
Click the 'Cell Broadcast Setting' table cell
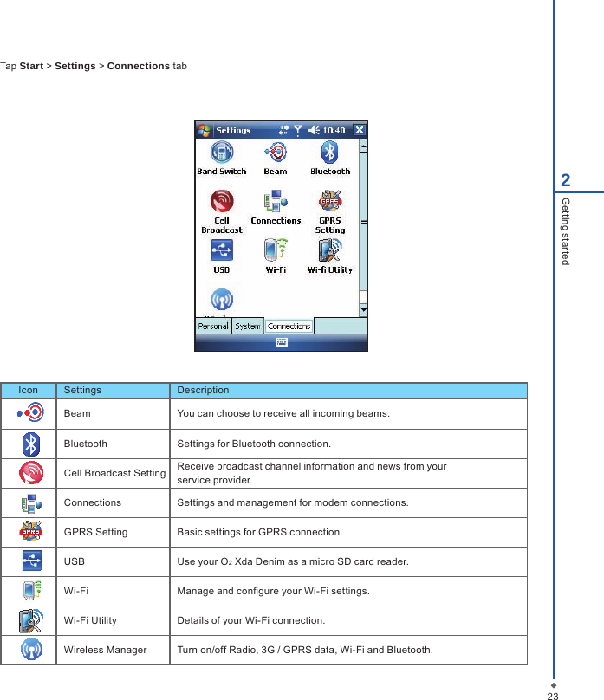[114, 473]
